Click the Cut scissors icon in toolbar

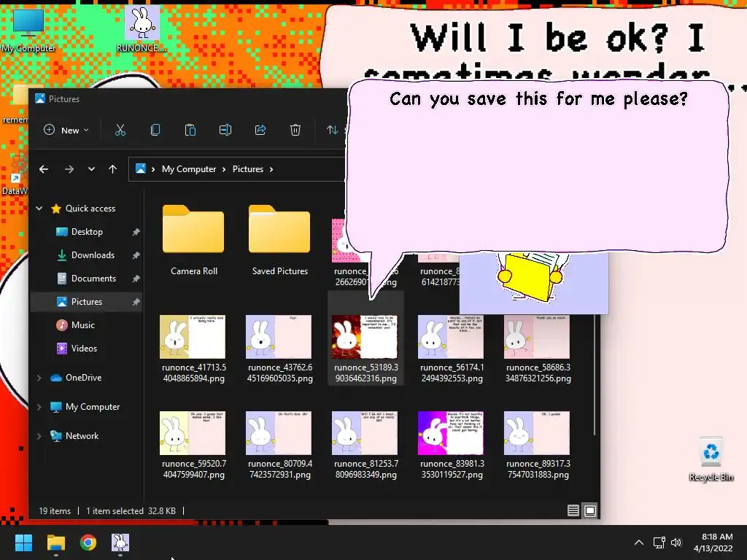(x=120, y=130)
